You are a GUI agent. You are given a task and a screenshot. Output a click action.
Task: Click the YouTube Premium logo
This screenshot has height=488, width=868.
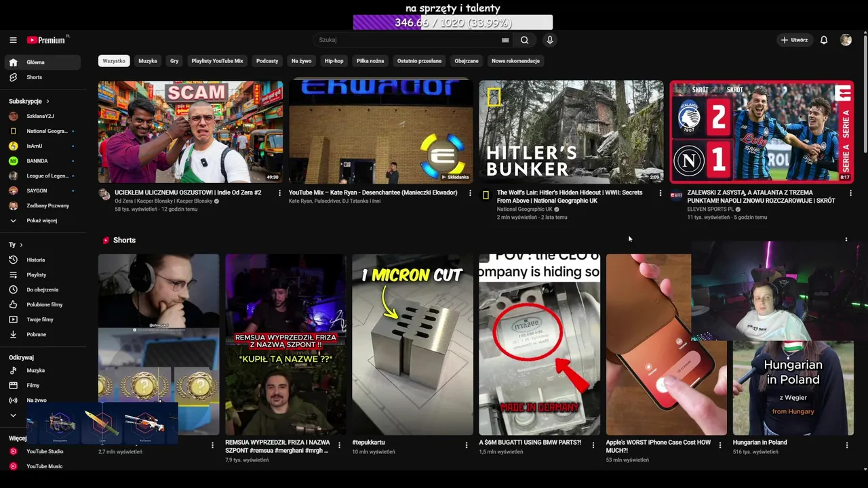pos(47,40)
